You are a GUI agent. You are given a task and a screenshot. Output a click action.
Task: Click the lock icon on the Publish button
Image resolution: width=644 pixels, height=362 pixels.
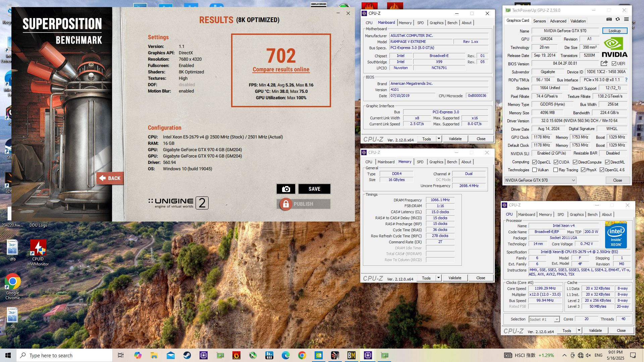point(286,204)
